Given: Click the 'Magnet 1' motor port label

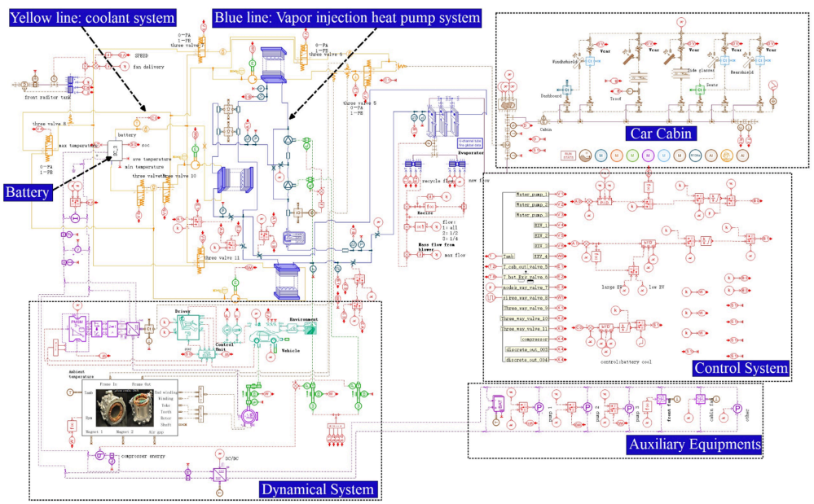Looking at the screenshot, I should (95, 432).
